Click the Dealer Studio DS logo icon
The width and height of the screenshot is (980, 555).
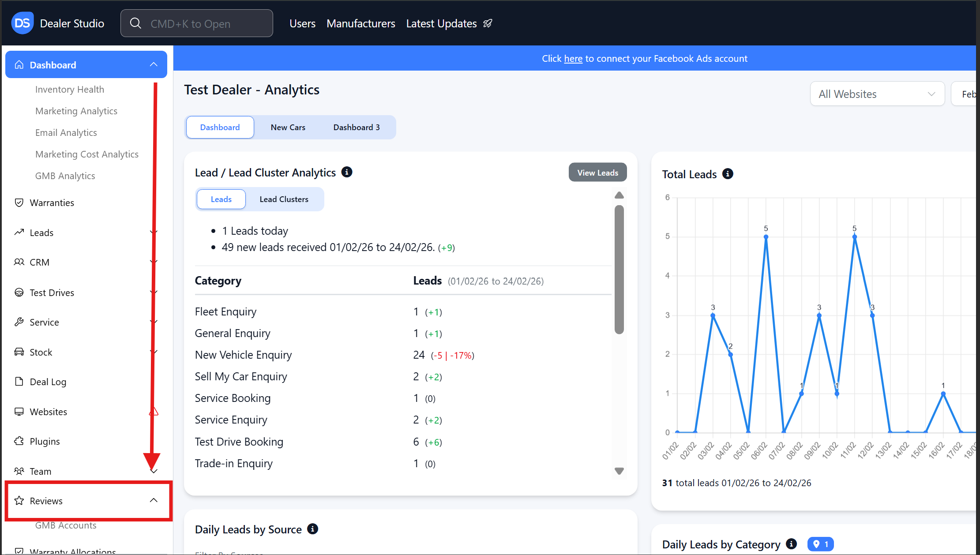(22, 23)
